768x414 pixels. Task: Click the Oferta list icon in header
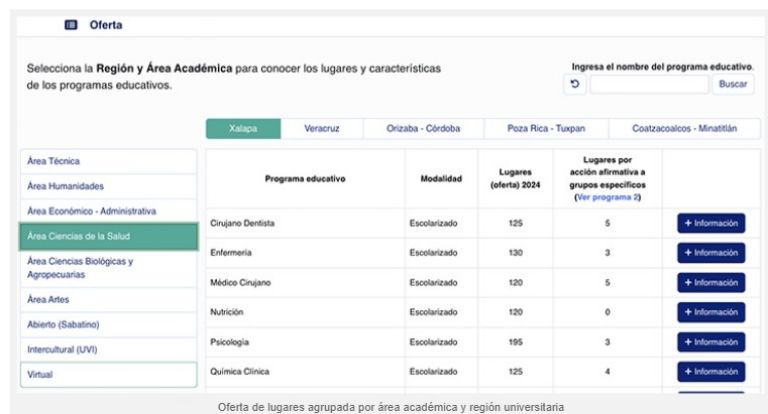[70, 24]
